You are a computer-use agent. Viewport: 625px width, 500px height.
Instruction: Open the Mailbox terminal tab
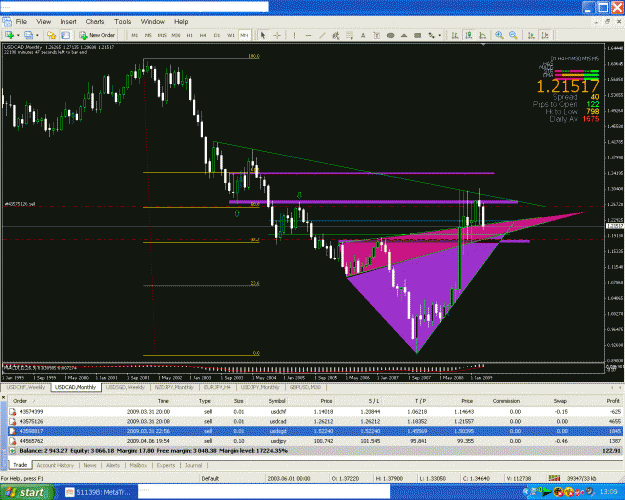pos(138,465)
